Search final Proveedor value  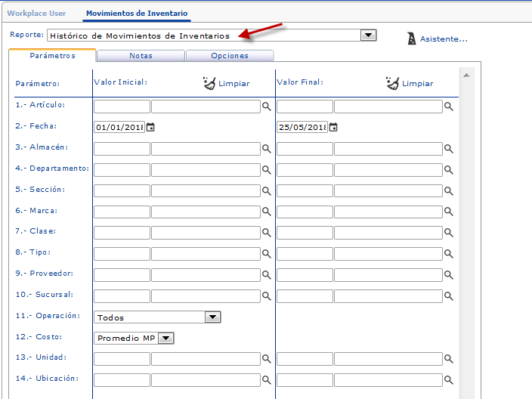click(449, 275)
